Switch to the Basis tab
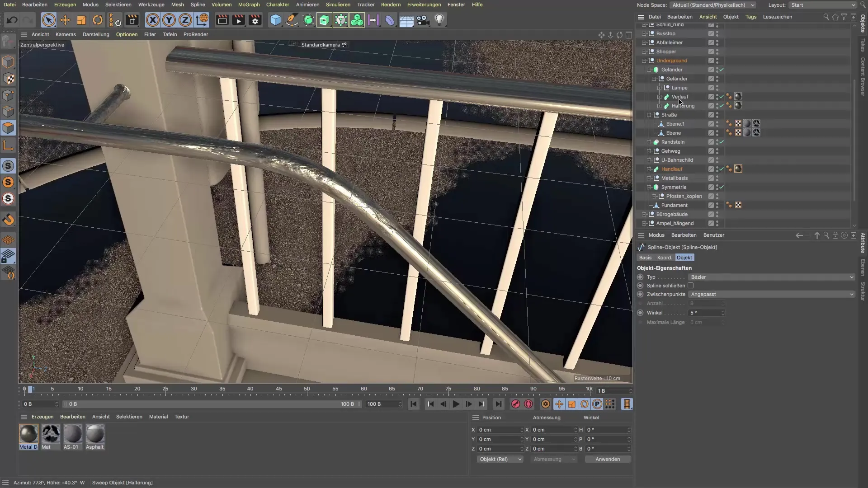Viewport: 868px width, 488px height. 645,258
